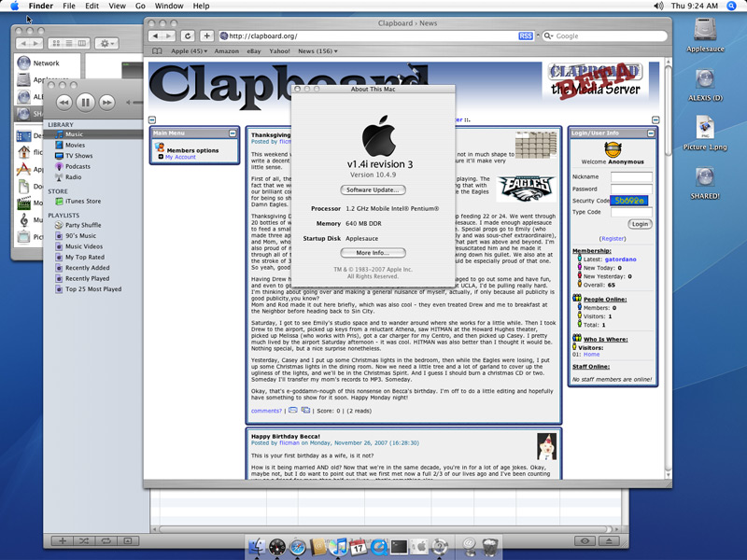
Task: Open the My Account link
Action: (x=180, y=157)
